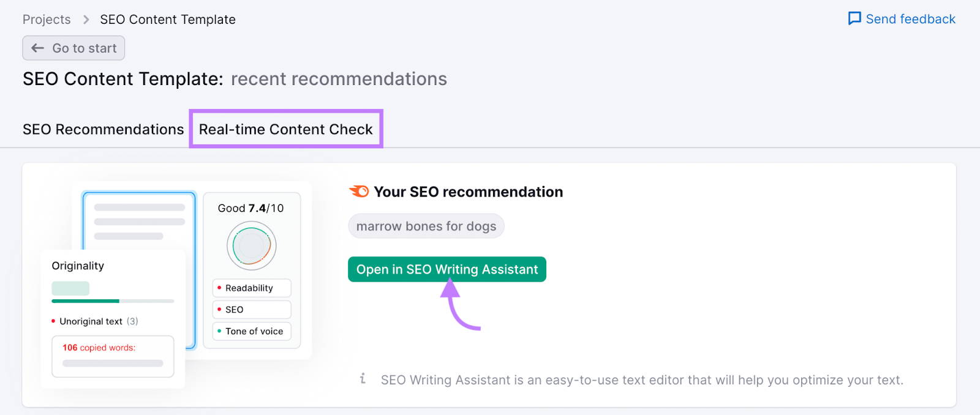The image size is (980, 415).
Task: Click the Semrush flame icon near SEO recommendation
Action: (358, 191)
